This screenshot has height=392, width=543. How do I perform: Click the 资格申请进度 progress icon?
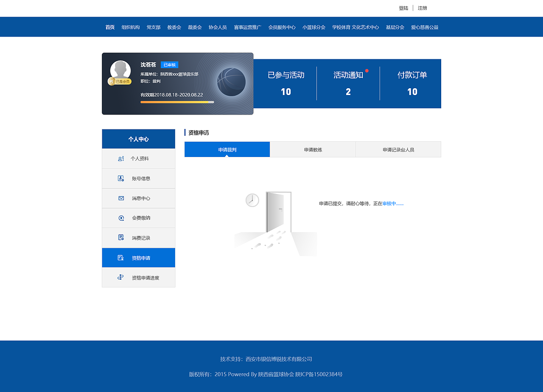tap(120, 277)
